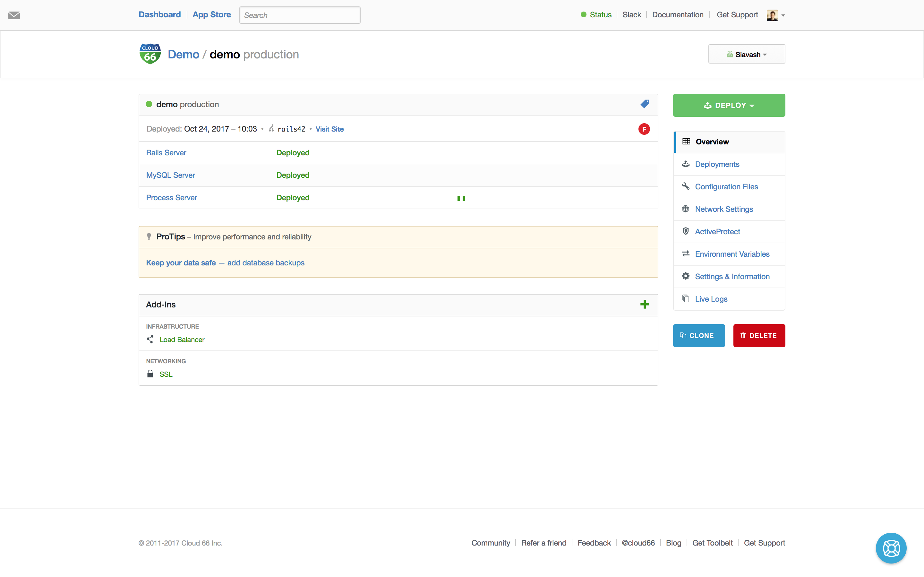This screenshot has height=577, width=924.
Task: Click the Network Settings icon
Action: [686, 209]
